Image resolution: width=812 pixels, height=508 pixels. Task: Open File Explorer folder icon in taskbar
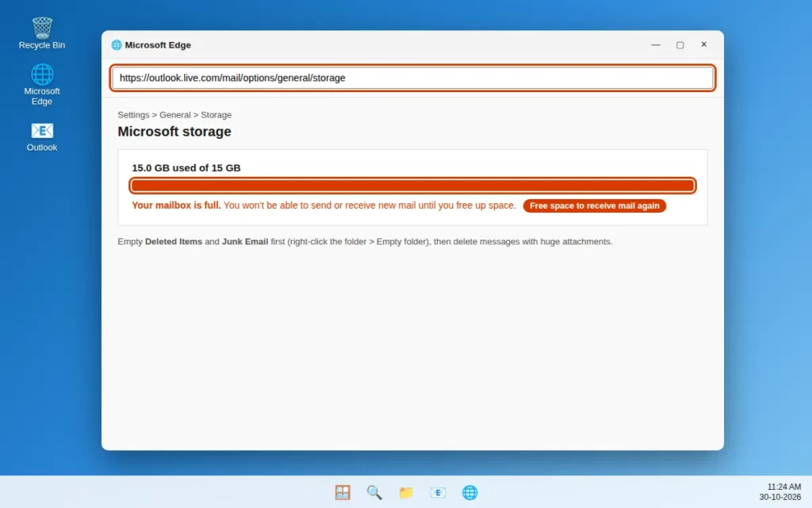click(x=406, y=492)
